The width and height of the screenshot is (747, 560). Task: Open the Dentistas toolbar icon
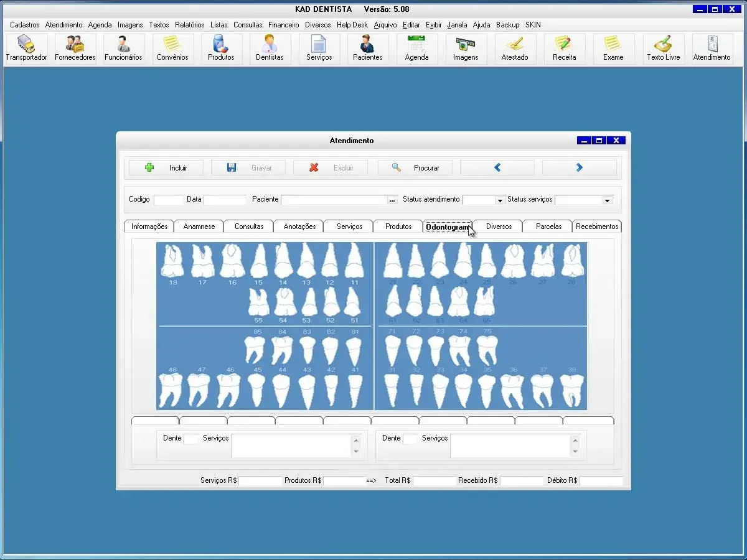(270, 49)
